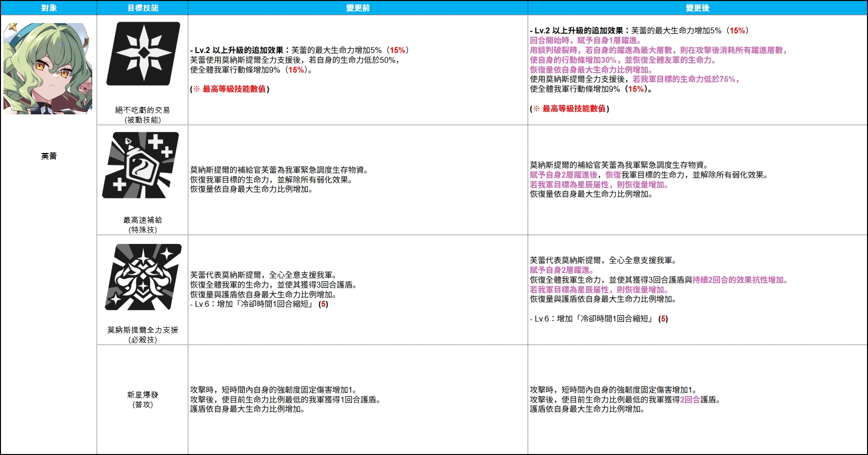Viewport: 868px width, 455px height.
Task: Click the pink text 持續2回合的效果抗性增加
Action: pos(740,280)
